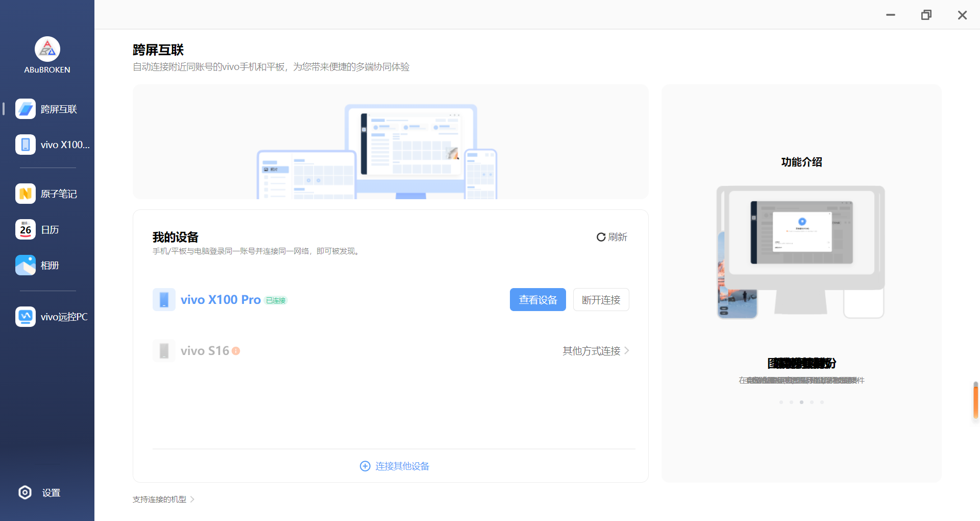Launch the vivo远控PC remote icon
Image resolution: width=980 pixels, height=521 pixels.
(x=26, y=317)
